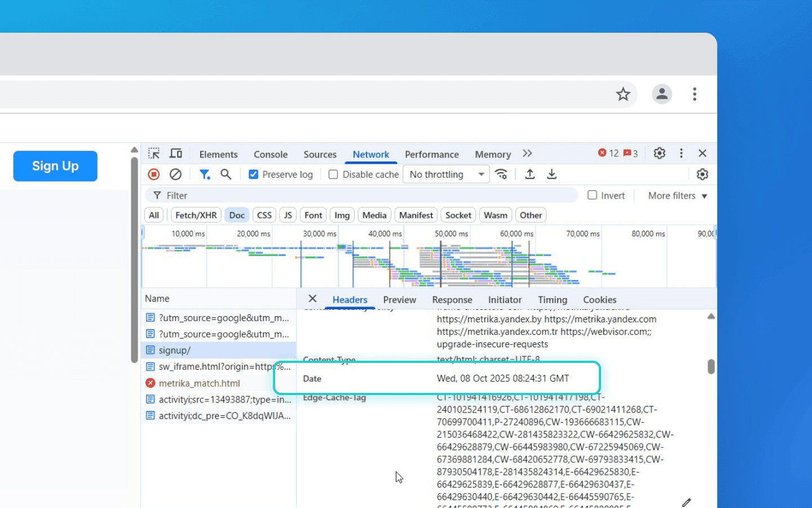The width and height of the screenshot is (812, 508).
Task: Open network search magnifier
Action: pos(226,174)
